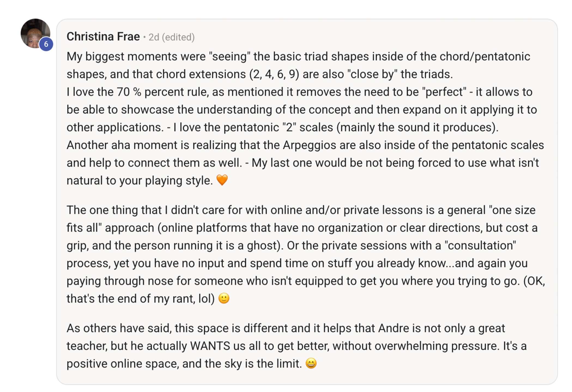This screenshot has width=572, height=392.
Task: Click the 2d (edited) timestamp
Action: tap(171, 37)
